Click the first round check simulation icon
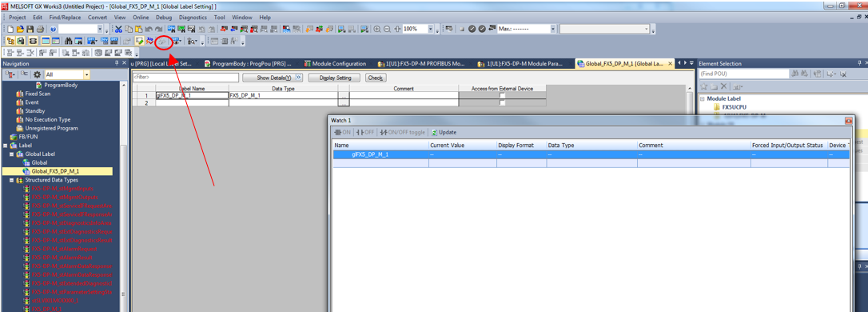868x312 pixels. pos(472,29)
